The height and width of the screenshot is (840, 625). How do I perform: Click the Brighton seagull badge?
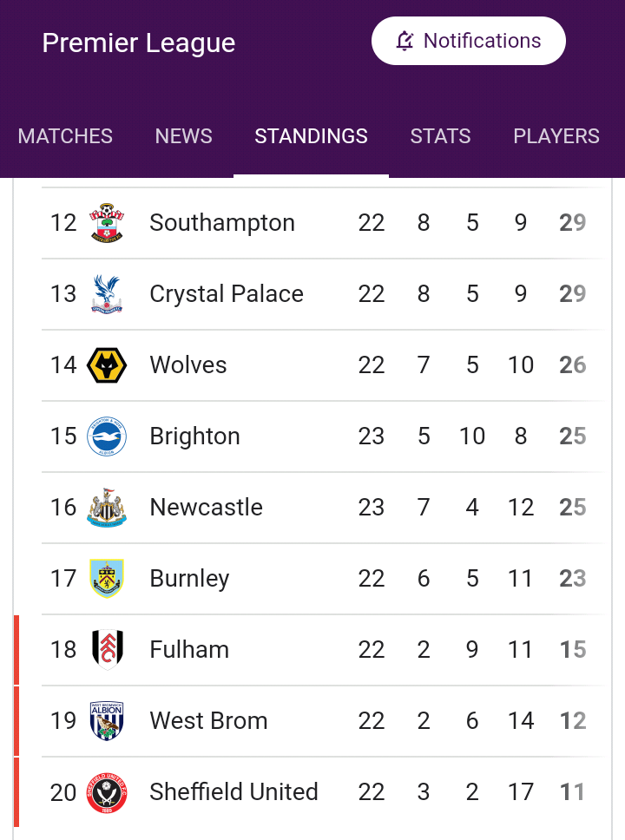coord(107,436)
